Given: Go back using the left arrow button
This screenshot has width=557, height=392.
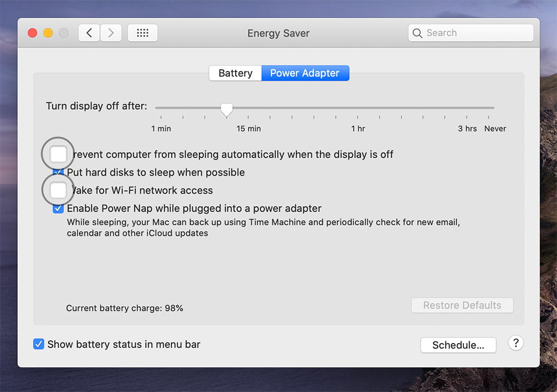Looking at the screenshot, I should [89, 33].
